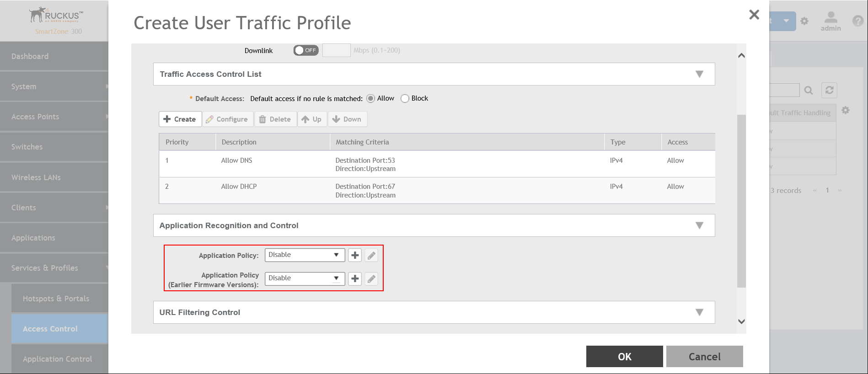Collapse the URL Filtering Control section
The image size is (868, 374).
(x=699, y=312)
